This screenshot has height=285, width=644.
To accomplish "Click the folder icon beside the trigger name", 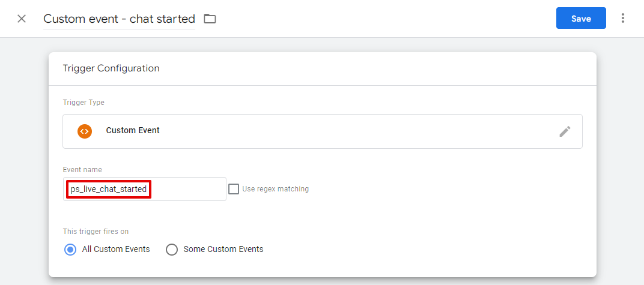I will pos(210,19).
